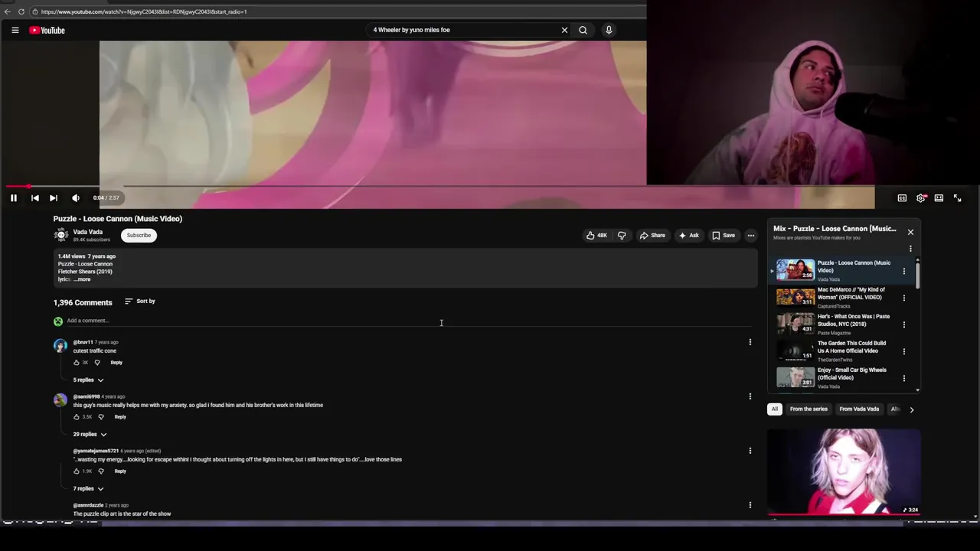
Task: Start voice search with microphone icon
Action: [609, 30]
